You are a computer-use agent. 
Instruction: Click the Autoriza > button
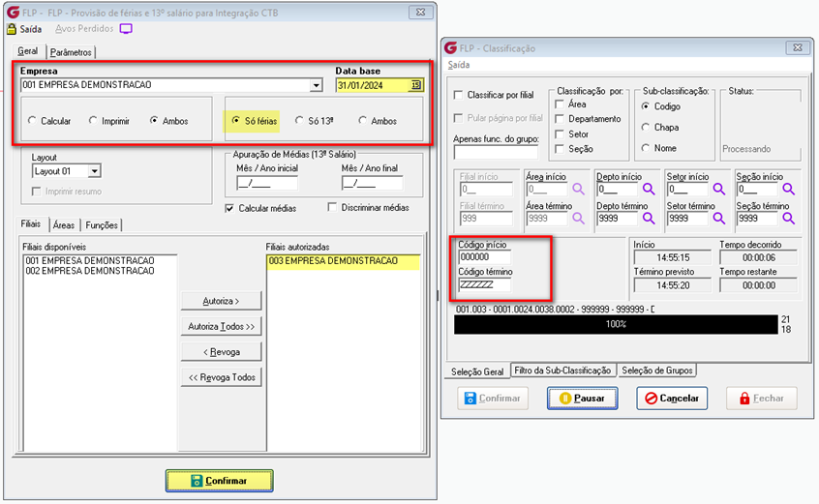click(x=221, y=301)
